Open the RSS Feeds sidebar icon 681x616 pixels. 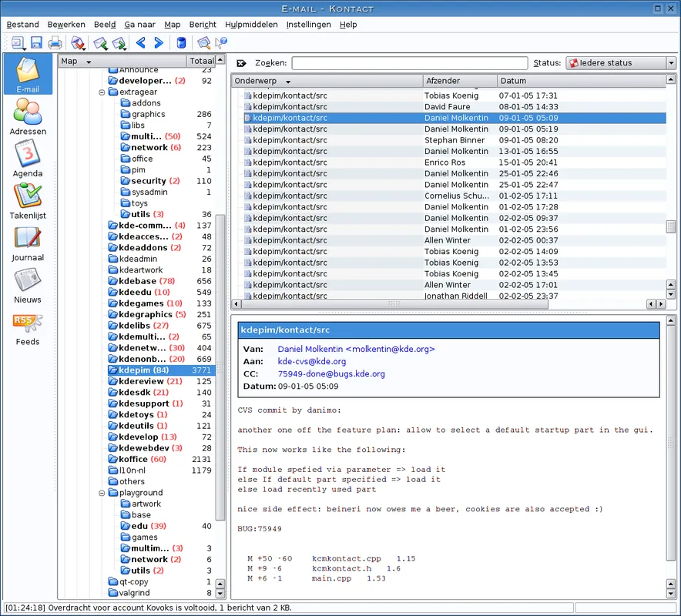tap(28, 329)
